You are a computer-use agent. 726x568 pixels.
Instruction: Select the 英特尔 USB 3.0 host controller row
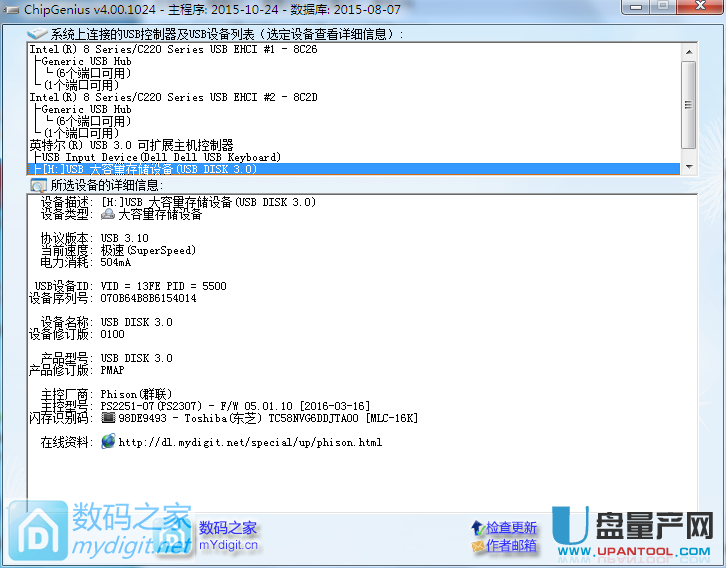131,145
